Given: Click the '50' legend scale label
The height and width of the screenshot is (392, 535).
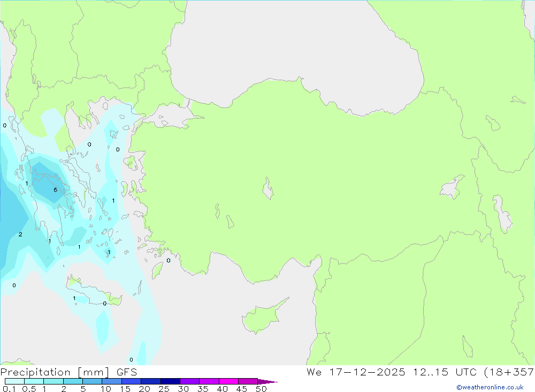Looking at the screenshot, I should point(262,389).
